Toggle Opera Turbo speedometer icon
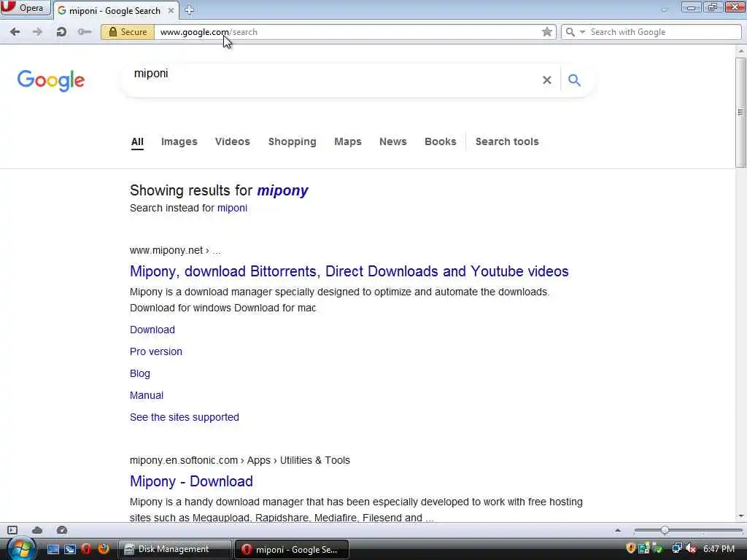747x560 pixels. click(x=62, y=530)
